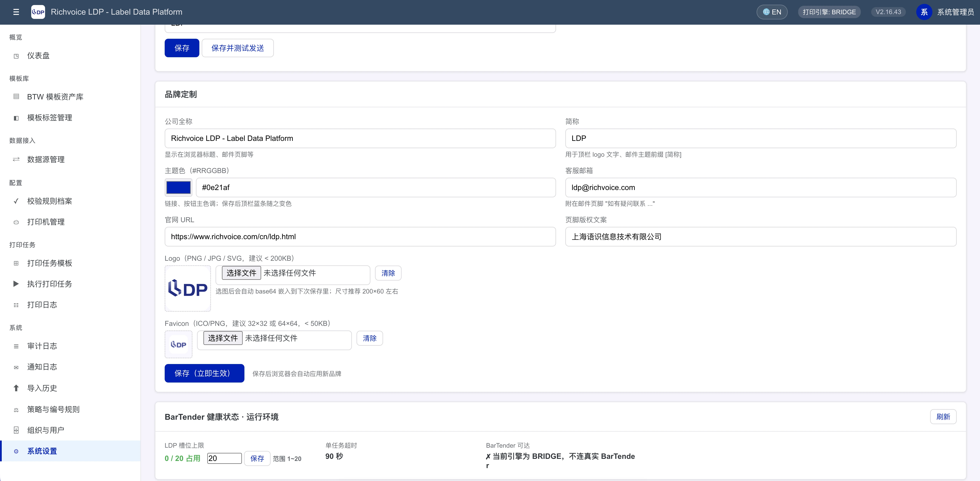Click the 策略与编号规则 scales icon
The image size is (980, 481).
click(x=16, y=410)
